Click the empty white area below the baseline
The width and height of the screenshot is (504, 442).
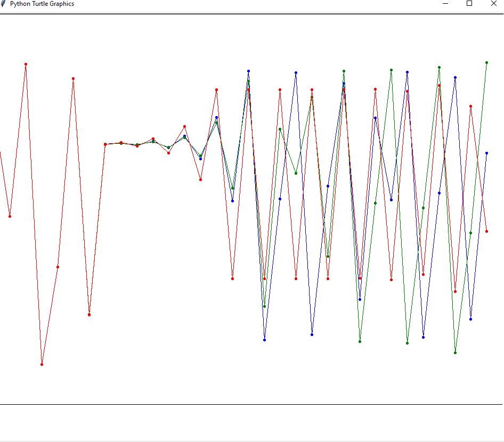pos(250,423)
